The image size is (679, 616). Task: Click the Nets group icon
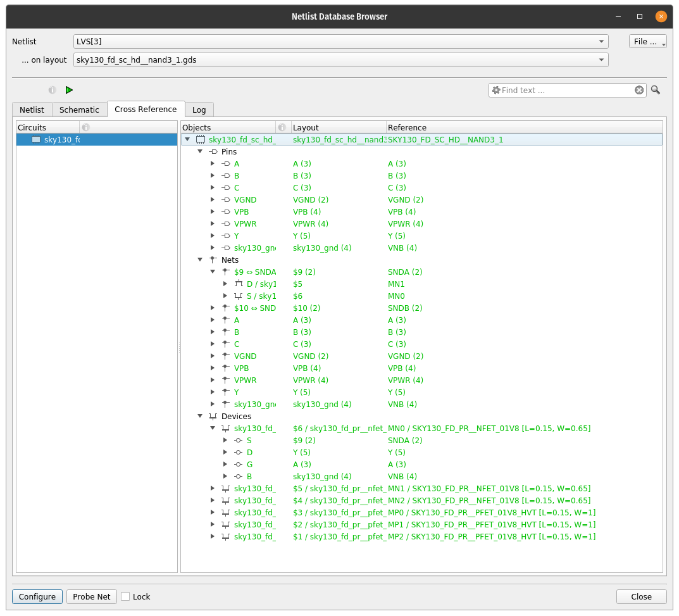pyautogui.click(x=213, y=260)
